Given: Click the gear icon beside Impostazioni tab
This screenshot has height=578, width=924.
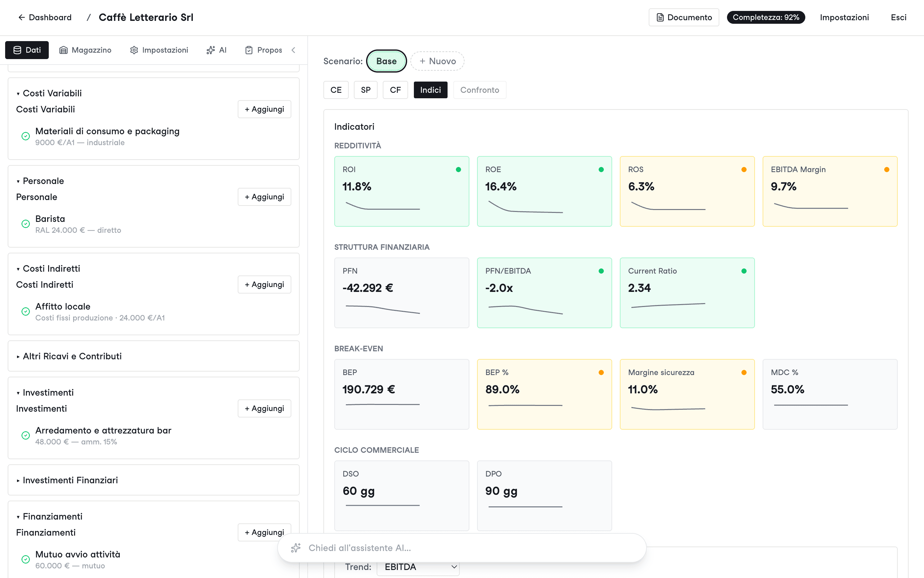Looking at the screenshot, I should [134, 50].
